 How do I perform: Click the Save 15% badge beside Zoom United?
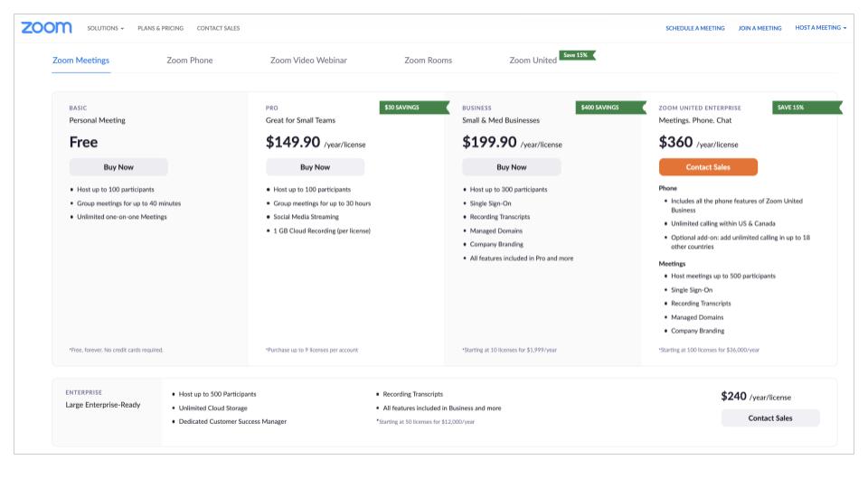click(577, 55)
